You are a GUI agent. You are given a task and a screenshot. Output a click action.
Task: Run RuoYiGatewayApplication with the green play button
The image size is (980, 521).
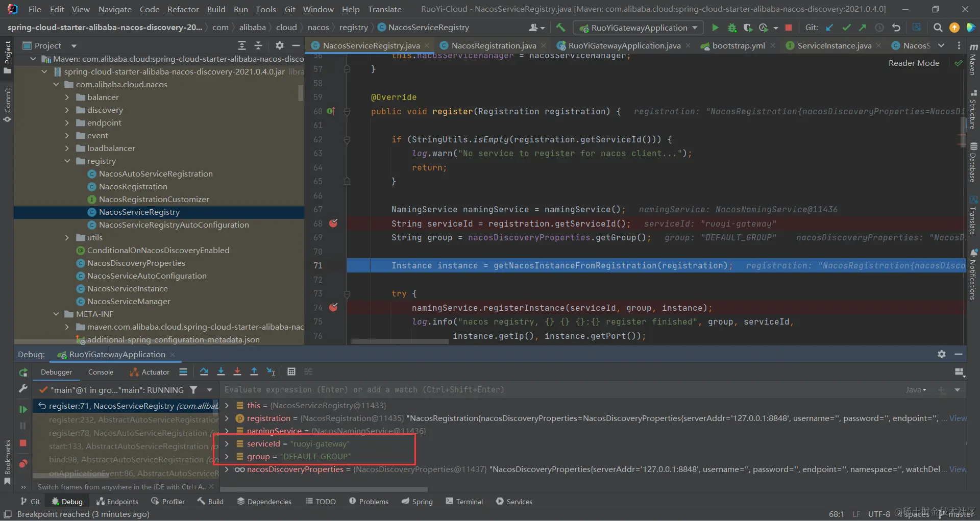pyautogui.click(x=715, y=28)
